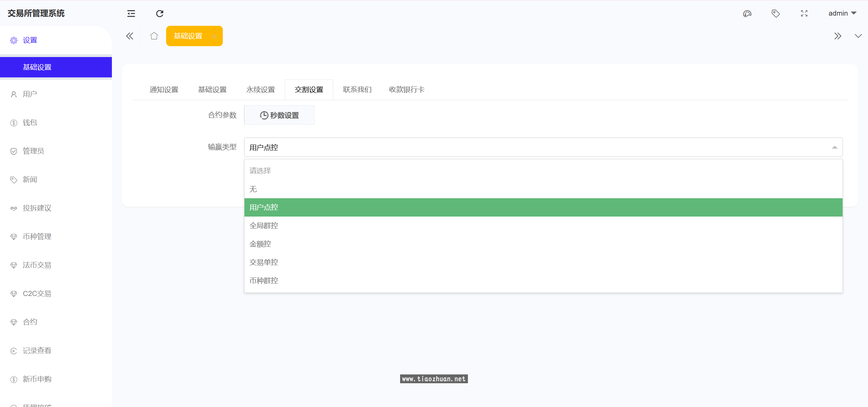The height and width of the screenshot is (407, 868).
Task: Select 金额控 option
Action: 260,244
